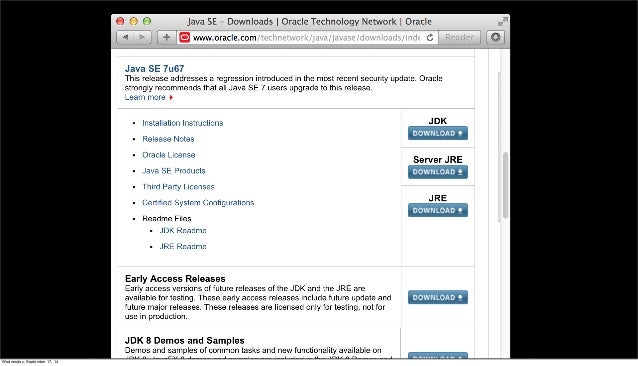Click the Readme Files list item text
The height and width of the screenshot is (366, 638).
point(167,218)
